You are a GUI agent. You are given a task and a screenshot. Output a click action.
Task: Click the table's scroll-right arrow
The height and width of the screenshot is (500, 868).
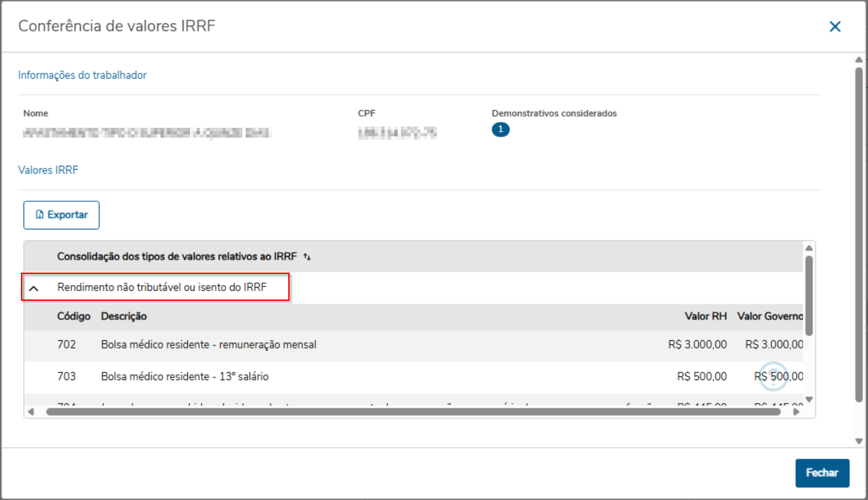[797, 412]
